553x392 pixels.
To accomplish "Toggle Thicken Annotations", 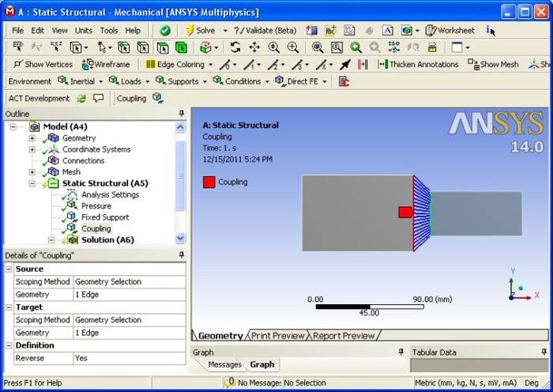I will pyautogui.click(x=418, y=65).
